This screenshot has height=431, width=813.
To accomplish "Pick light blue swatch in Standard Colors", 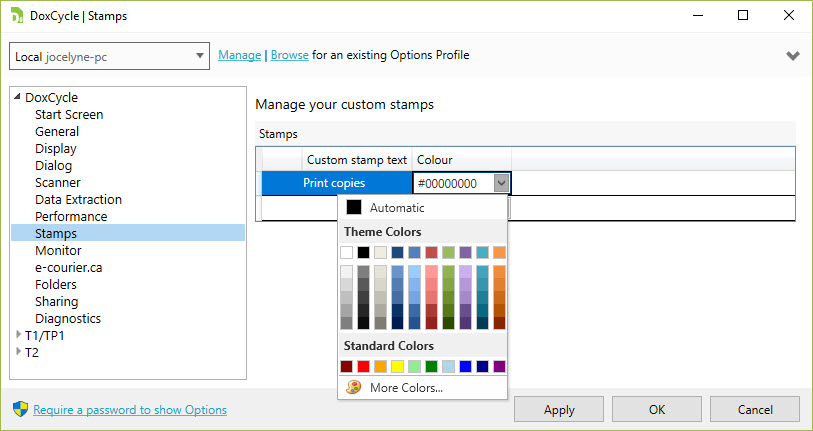I will 448,367.
